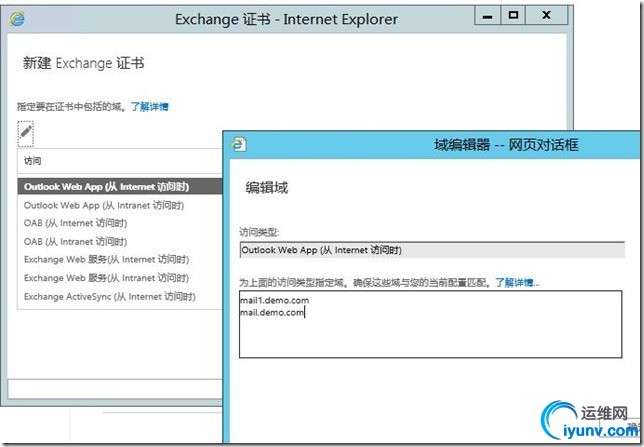
Task: Click the 新建 Exchange 证书 heading
Action: pos(83,63)
